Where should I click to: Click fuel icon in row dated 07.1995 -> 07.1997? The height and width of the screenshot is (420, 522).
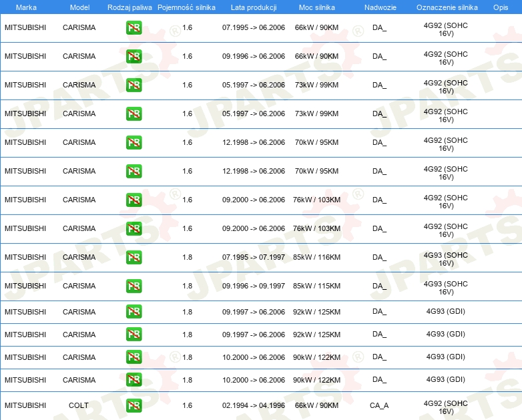(134, 257)
